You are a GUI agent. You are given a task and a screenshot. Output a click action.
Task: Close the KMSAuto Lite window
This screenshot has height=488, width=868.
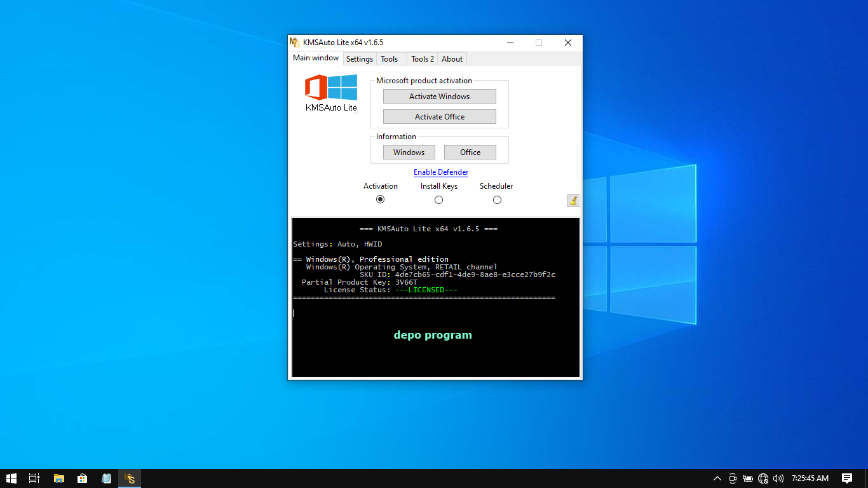[x=568, y=43]
